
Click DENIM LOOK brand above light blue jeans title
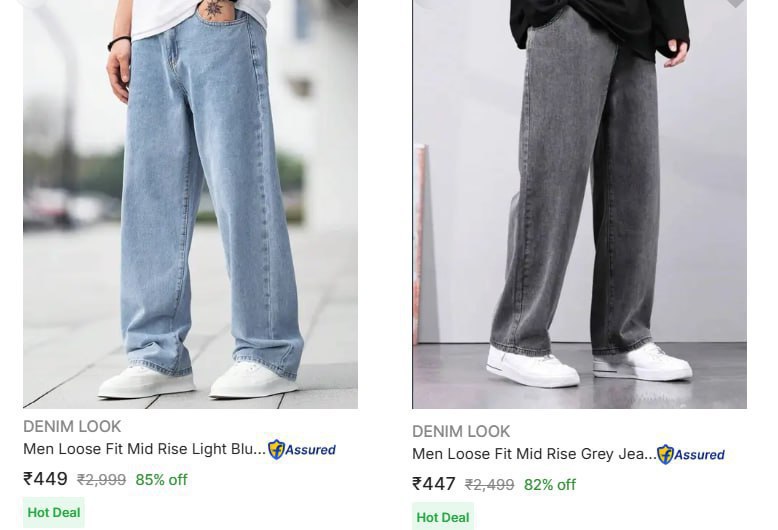72,426
